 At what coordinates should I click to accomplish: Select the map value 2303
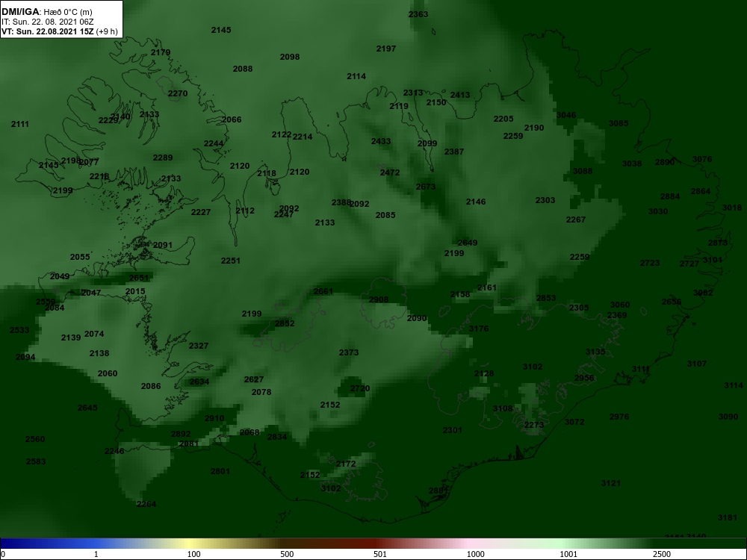point(545,200)
